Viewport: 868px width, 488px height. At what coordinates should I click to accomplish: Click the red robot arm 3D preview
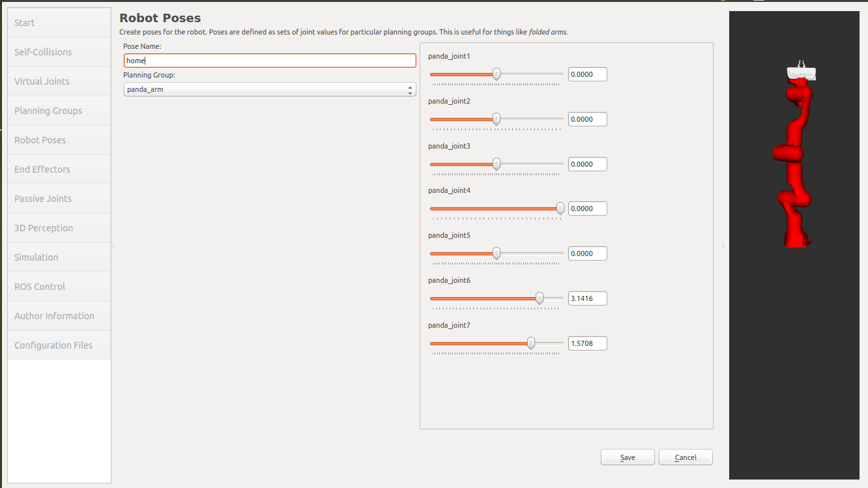tap(794, 163)
